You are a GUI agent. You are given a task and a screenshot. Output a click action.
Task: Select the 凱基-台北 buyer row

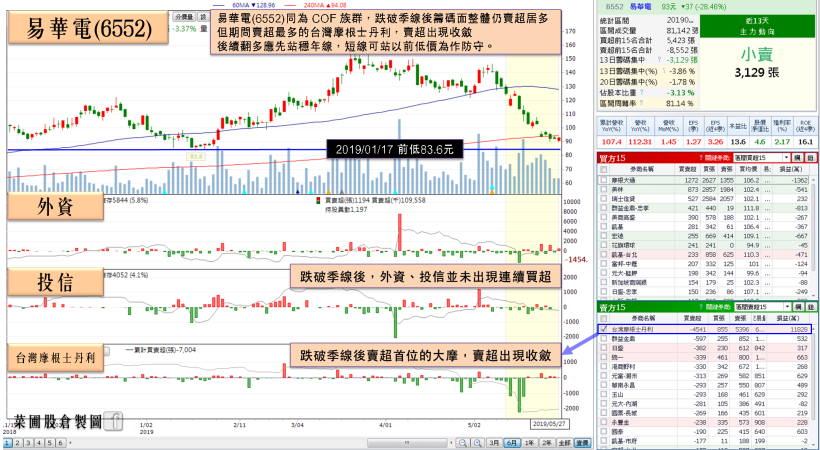coord(704,255)
